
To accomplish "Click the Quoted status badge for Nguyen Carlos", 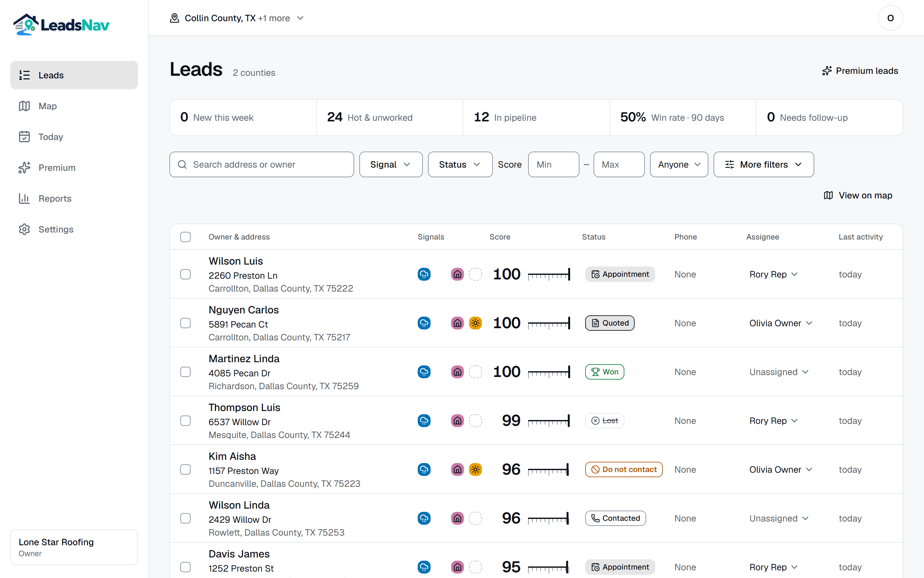I will (x=610, y=323).
